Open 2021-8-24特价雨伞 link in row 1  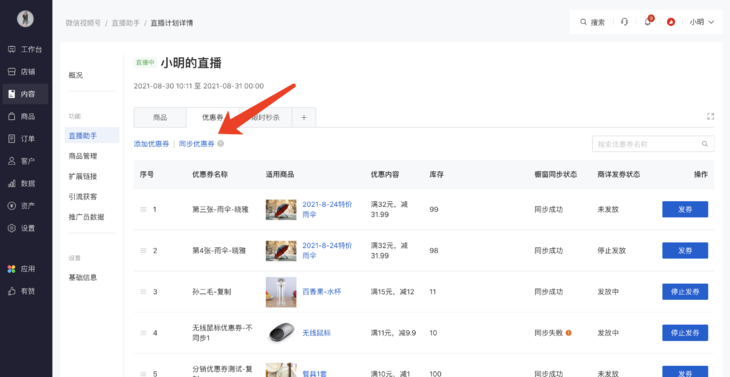pos(327,209)
